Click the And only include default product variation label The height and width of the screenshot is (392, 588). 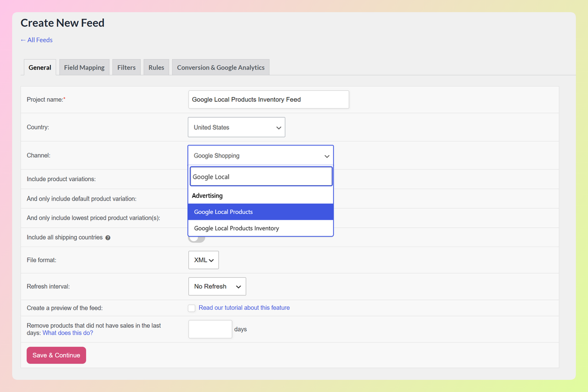[x=82, y=199]
